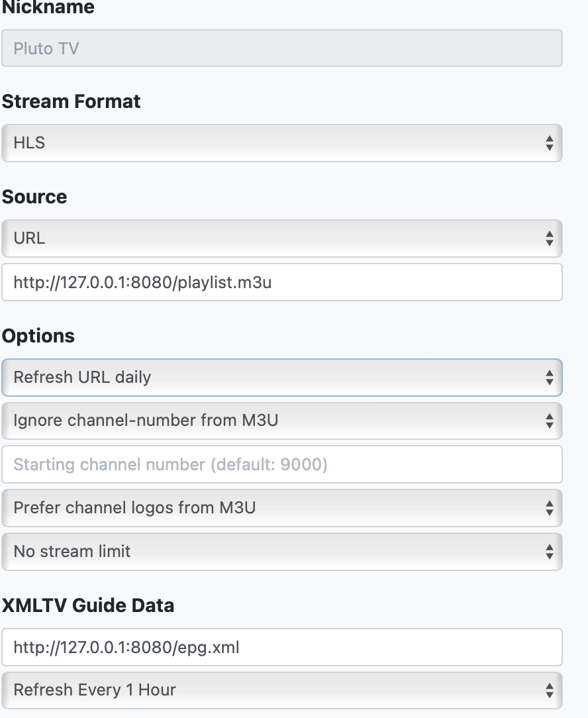Open the Refresh URL daily dropdown
Image resolution: width=588 pixels, height=718 pixels.
pos(281,378)
